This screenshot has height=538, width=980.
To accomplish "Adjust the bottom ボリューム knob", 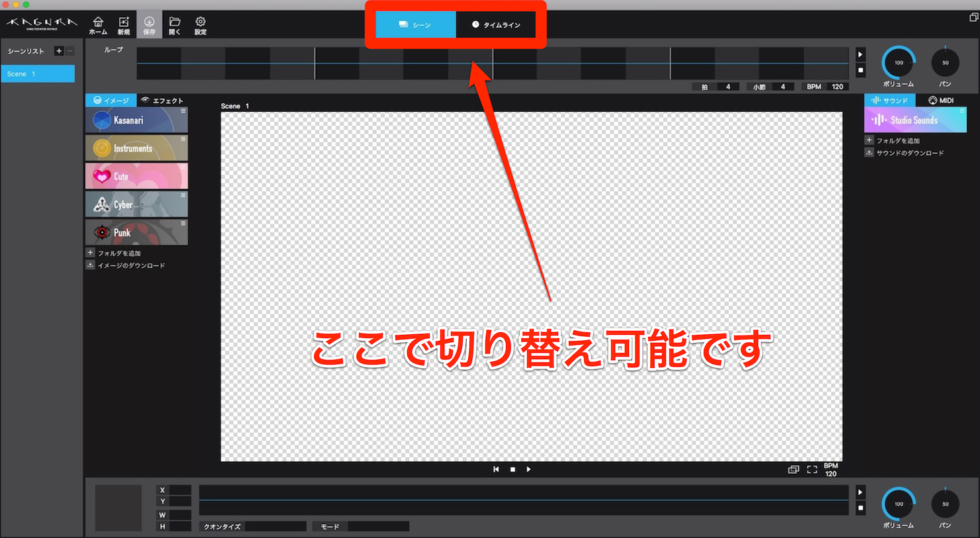I will 899,504.
